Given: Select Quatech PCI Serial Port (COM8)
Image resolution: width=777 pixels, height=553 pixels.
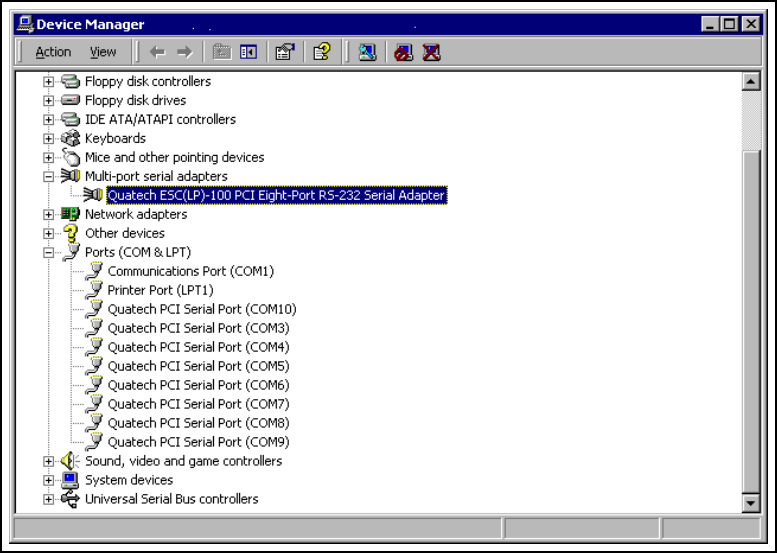Looking at the screenshot, I should (x=199, y=423).
